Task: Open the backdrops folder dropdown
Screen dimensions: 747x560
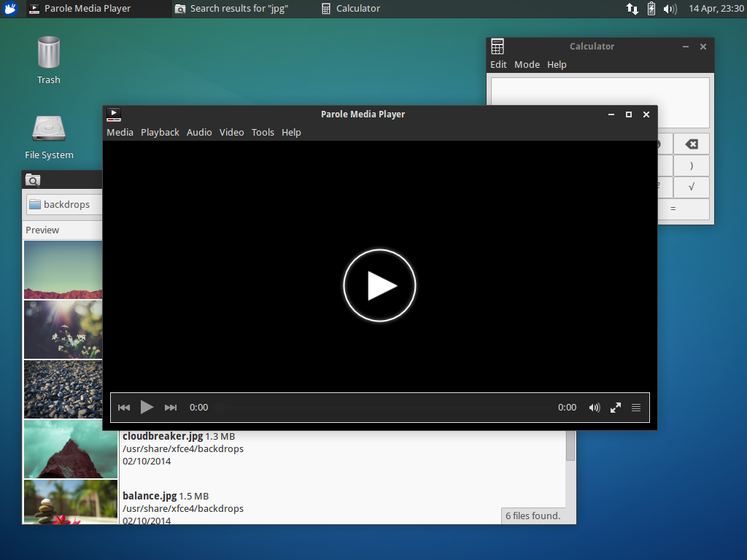Action: click(64, 204)
